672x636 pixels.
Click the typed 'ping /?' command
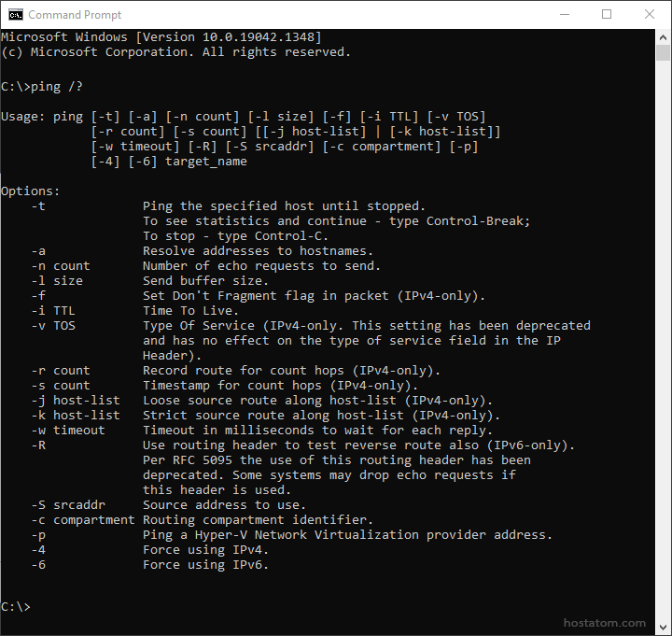click(x=57, y=86)
